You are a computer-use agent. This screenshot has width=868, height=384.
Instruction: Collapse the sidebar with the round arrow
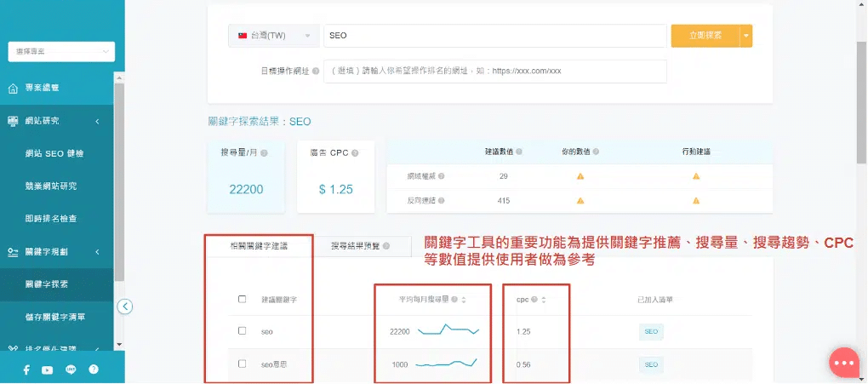pyautogui.click(x=125, y=307)
